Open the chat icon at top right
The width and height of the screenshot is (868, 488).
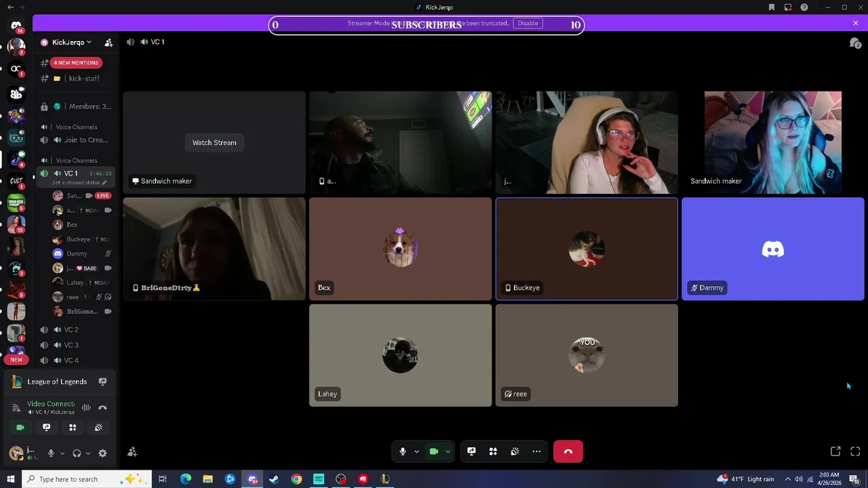(855, 43)
